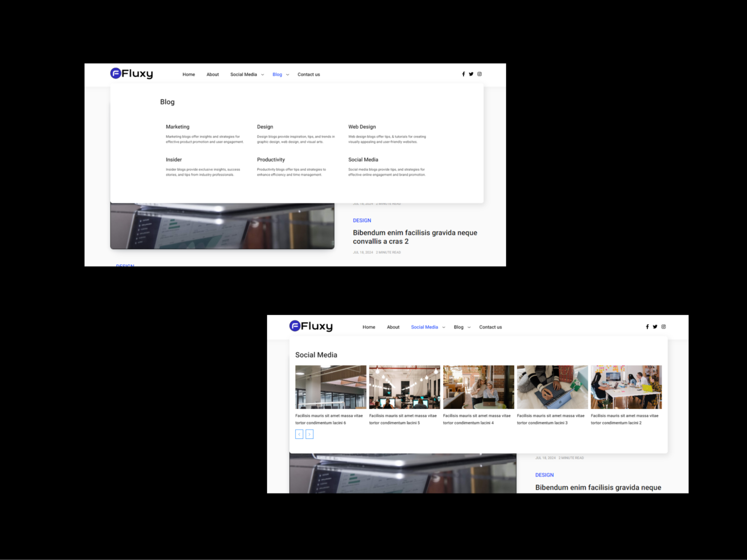This screenshot has width=747, height=560.
Task: Click the Fluxy logo in the upper screenshot
Action: tap(131, 73)
